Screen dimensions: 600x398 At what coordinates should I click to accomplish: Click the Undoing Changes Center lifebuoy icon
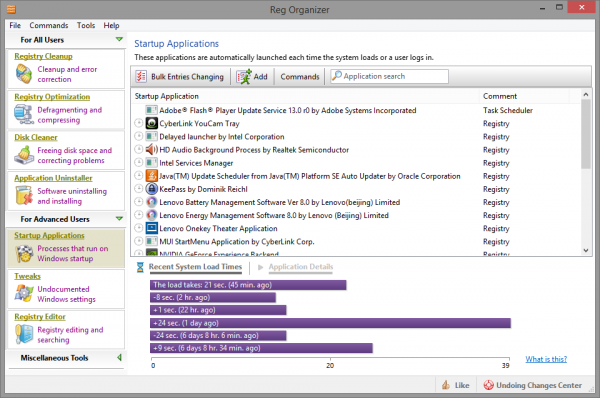489,385
